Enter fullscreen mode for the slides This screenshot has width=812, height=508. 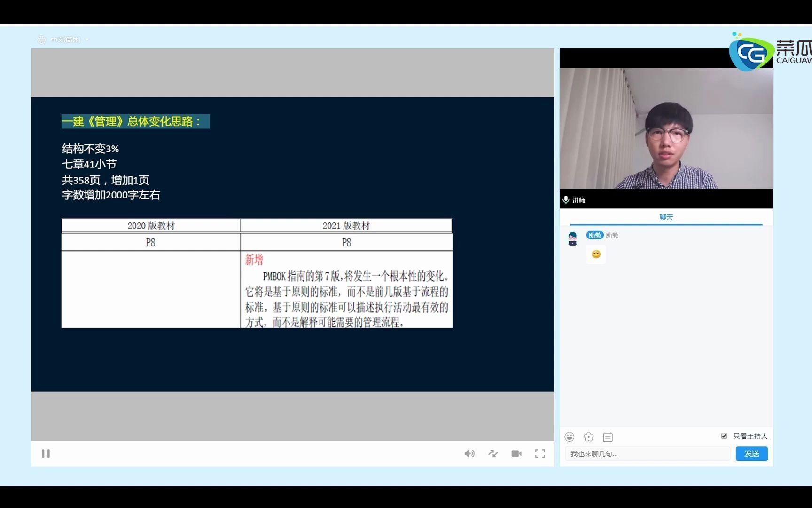click(x=539, y=453)
